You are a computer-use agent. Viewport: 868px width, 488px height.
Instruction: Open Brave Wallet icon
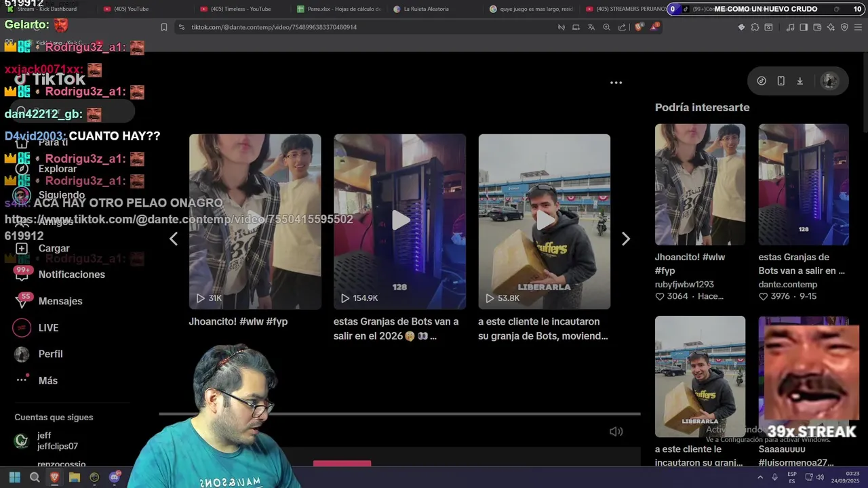pyautogui.click(x=817, y=27)
